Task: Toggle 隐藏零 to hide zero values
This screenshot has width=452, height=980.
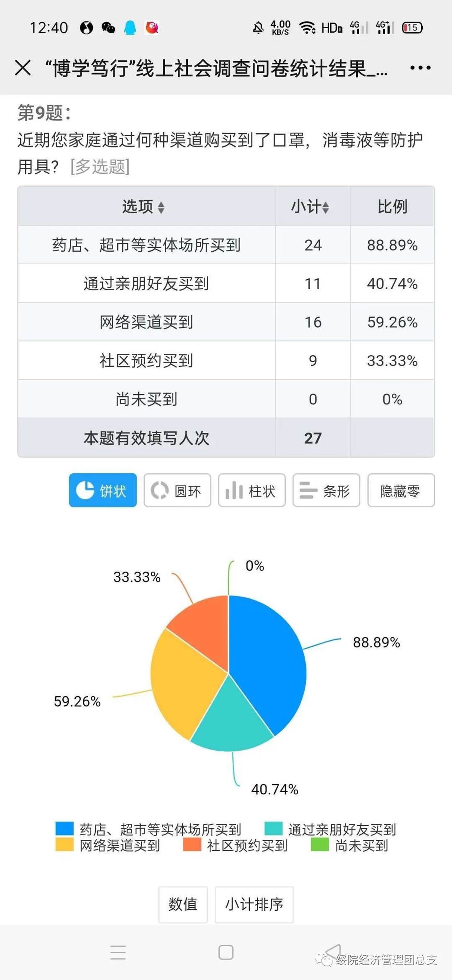Action: coord(401,490)
